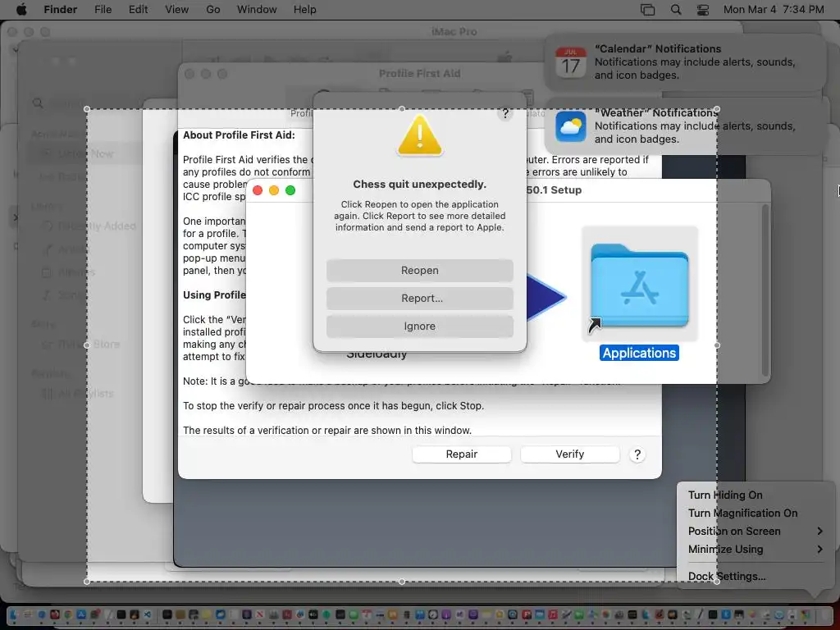Open Apple TV from the Dock
Screen dimensions: 840x630
tap(313, 614)
